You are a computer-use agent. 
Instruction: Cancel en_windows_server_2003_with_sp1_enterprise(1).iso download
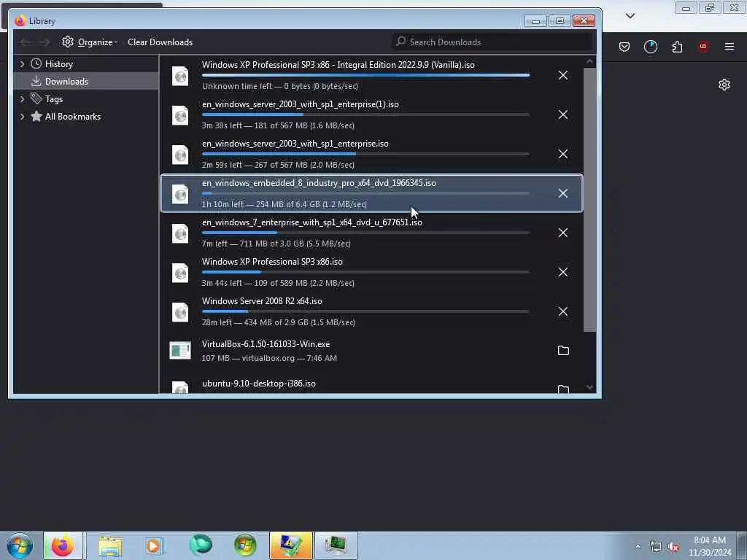562,114
